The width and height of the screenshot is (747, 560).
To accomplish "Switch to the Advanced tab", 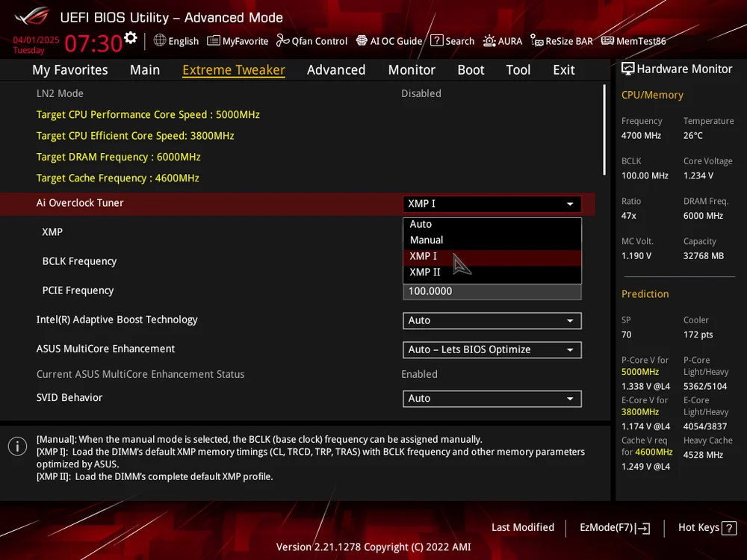I will click(x=336, y=69).
